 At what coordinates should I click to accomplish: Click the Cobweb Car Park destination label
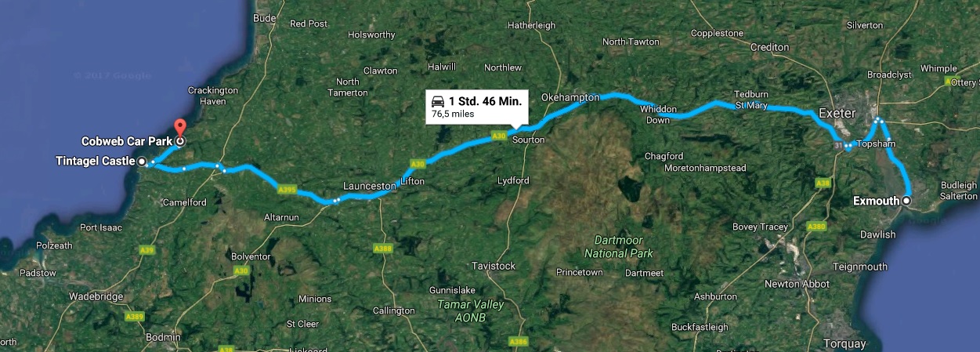click(x=127, y=142)
